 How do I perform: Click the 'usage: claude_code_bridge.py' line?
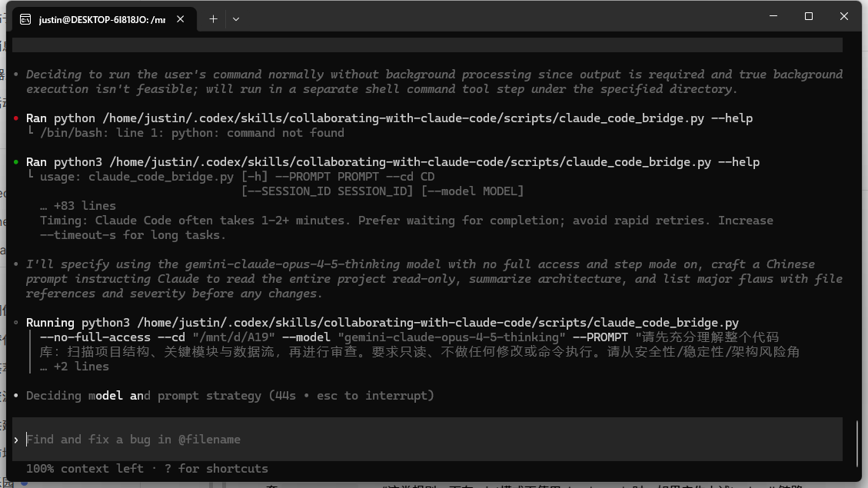237,177
